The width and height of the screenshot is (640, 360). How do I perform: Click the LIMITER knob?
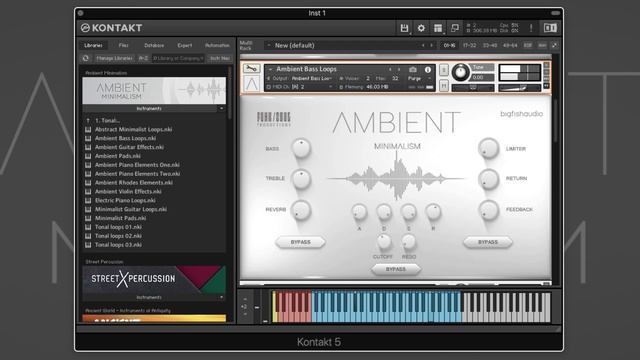coord(489,148)
